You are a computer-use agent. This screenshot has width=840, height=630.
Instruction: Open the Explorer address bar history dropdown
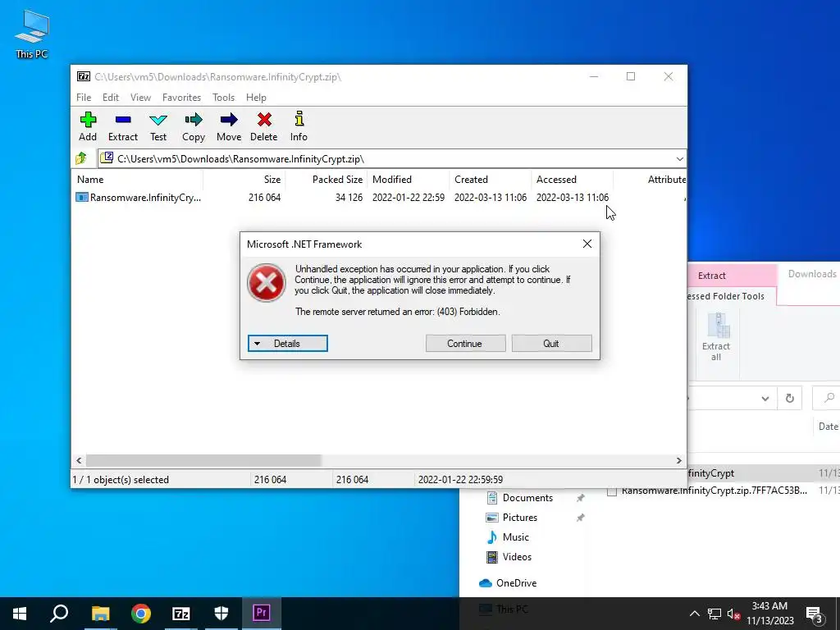pyautogui.click(x=765, y=398)
